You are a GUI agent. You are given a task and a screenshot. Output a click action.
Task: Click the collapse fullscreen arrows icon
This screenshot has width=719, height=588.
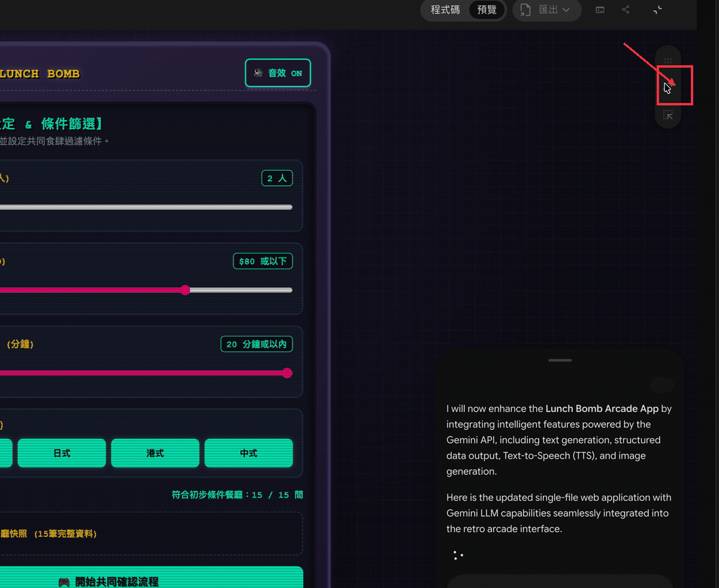(657, 10)
